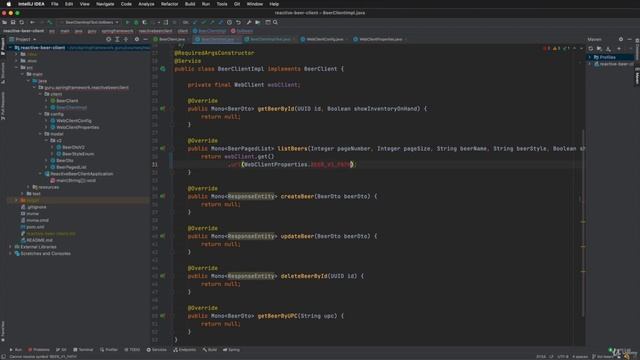Viewport: 640px width, 360px height.
Task: Collapse the model package node
Action: (x=40, y=134)
